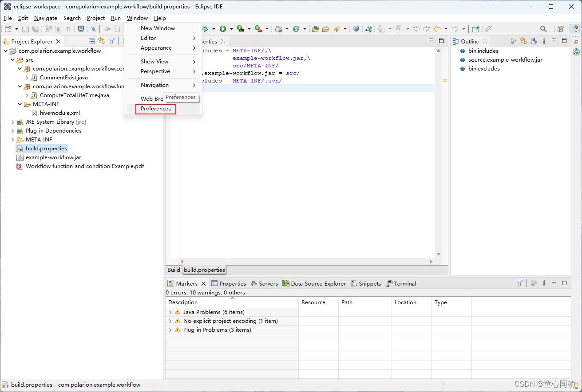This screenshot has height=392, width=582.
Task: Click the Run External Tools toolbar icon
Action: [x=258, y=29]
